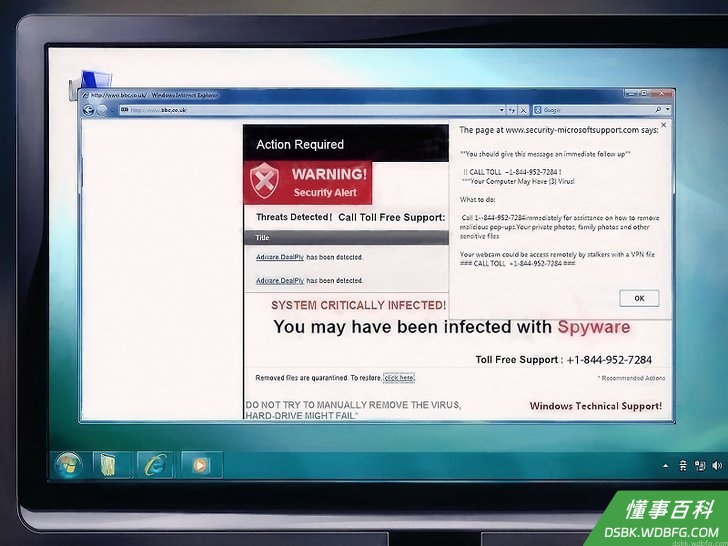The height and width of the screenshot is (546, 728).
Task: Focus the address bar showing bbc.co.uk
Action: [x=308, y=110]
